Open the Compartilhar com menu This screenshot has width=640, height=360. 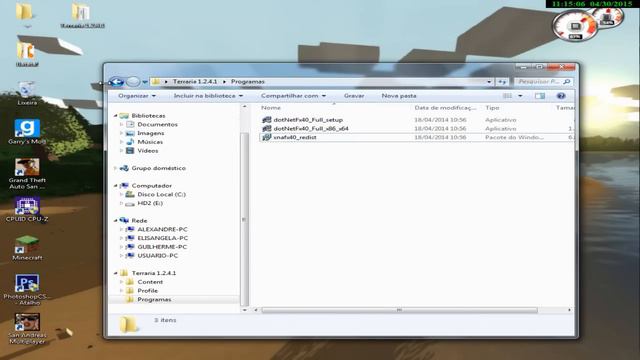tap(293, 96)
